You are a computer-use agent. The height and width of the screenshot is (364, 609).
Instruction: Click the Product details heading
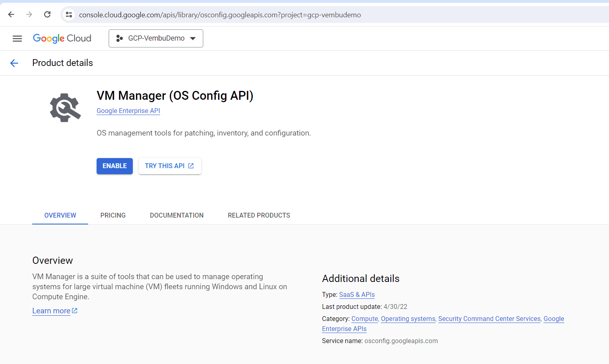click(62, 63)
